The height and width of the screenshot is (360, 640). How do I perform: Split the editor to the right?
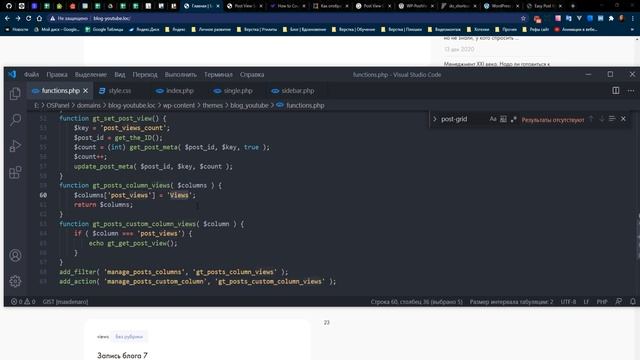point(616,91)
